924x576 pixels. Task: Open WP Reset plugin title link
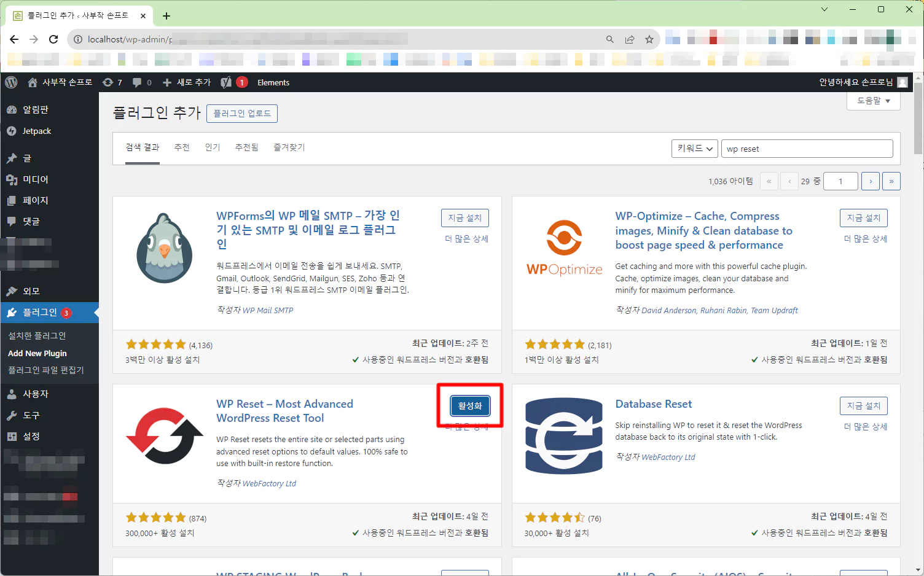[284, 411]
